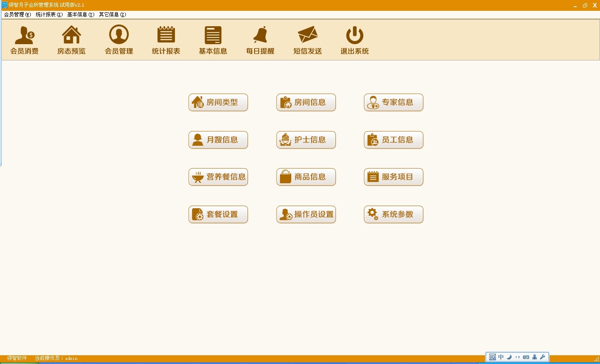Open 员工信息 button

coord(394,140)
